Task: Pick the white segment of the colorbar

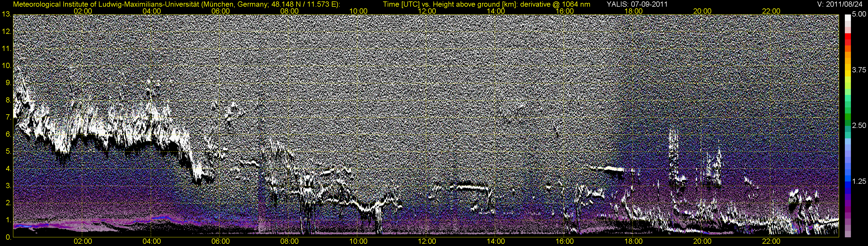Action: pos(848,18)
